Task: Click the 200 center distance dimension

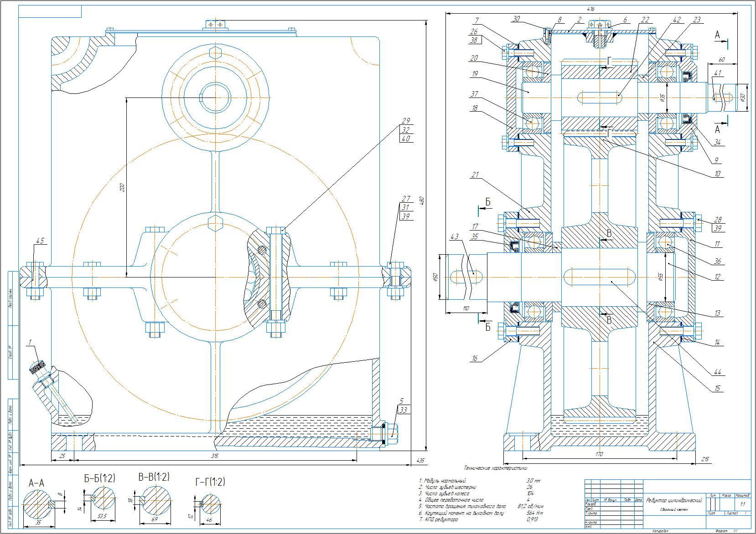Action: (123, 187)
